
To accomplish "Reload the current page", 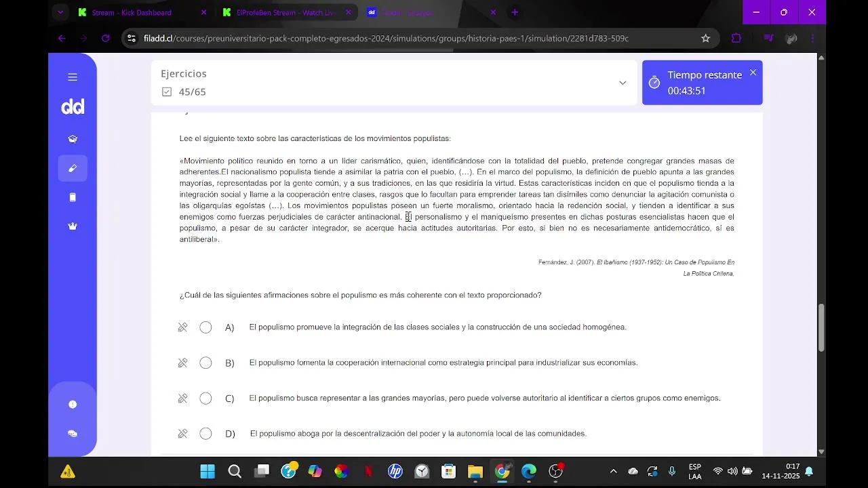I will 105,39.
